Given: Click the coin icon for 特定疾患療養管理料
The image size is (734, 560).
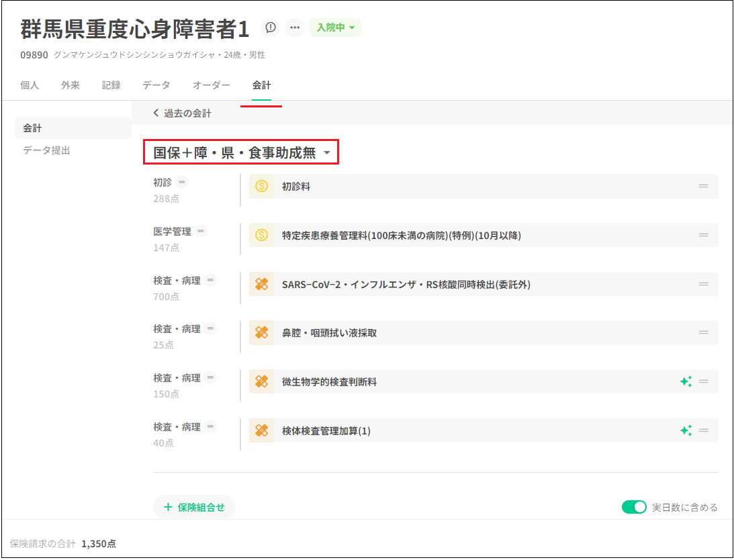Looking at the screenshot, I should [262, 235].
